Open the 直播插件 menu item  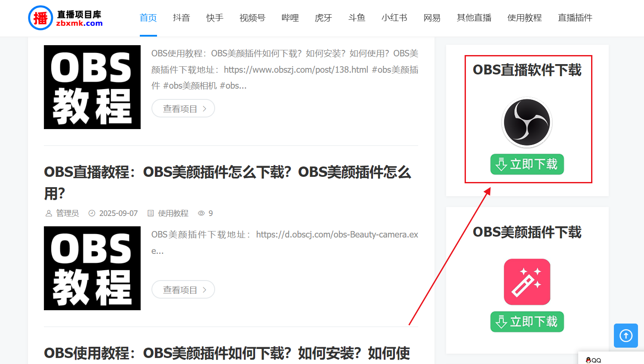pos(575,18)
